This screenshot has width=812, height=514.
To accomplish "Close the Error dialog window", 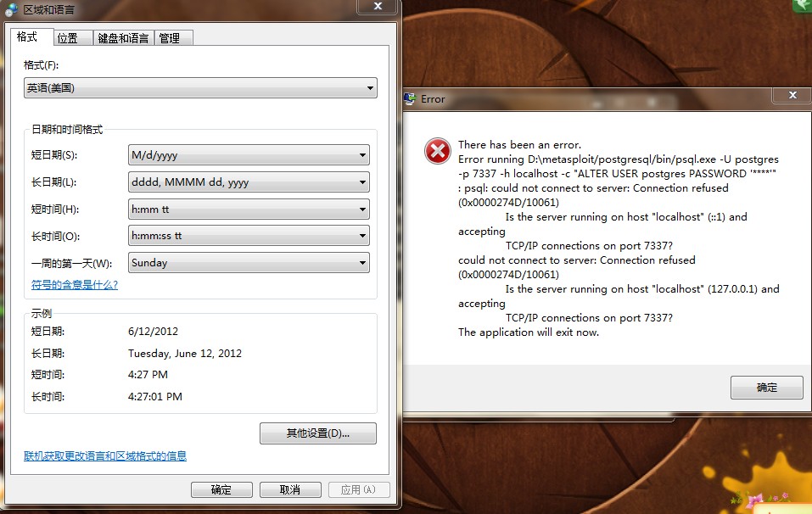I will tap(792, 95).
